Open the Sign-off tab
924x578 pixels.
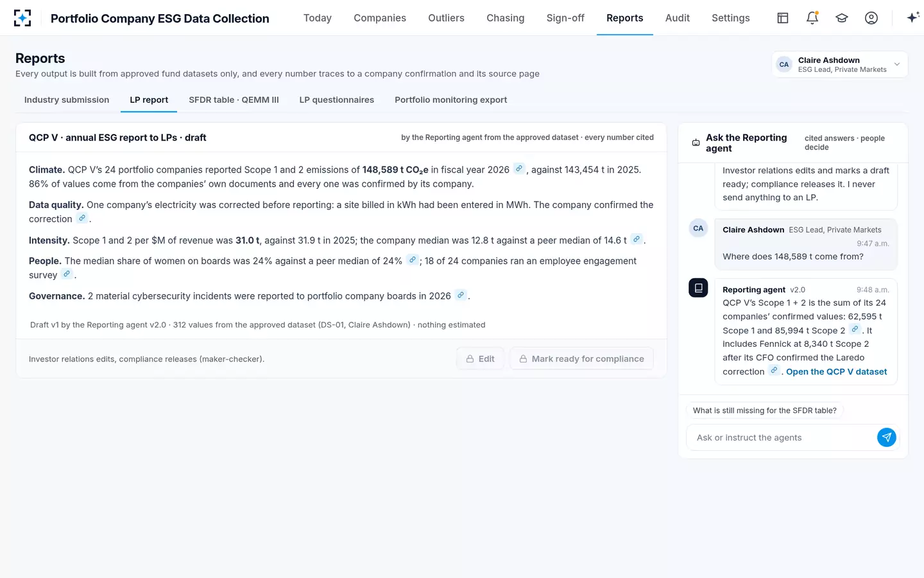coord(565,18)
